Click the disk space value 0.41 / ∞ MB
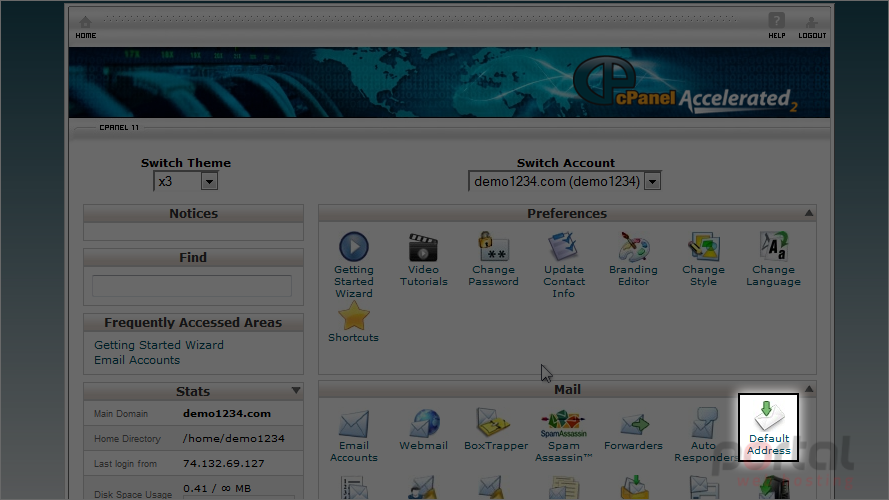This screenshot has height=500, width=889. point(217,488)
